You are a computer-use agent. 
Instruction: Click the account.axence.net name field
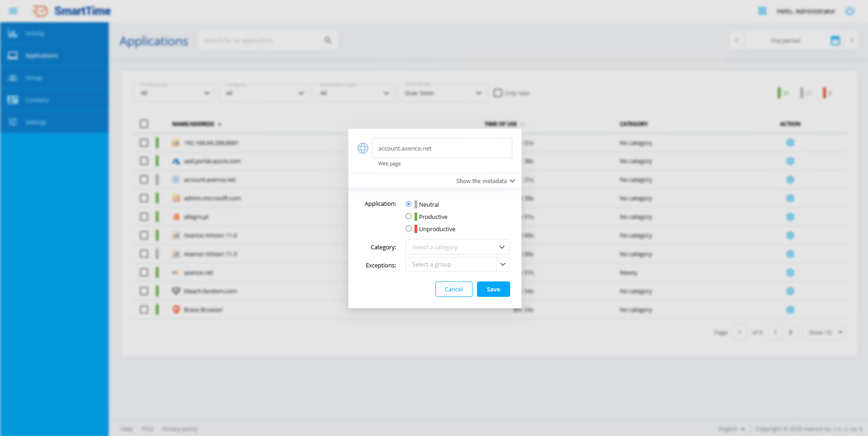click(x=442, y=148)
